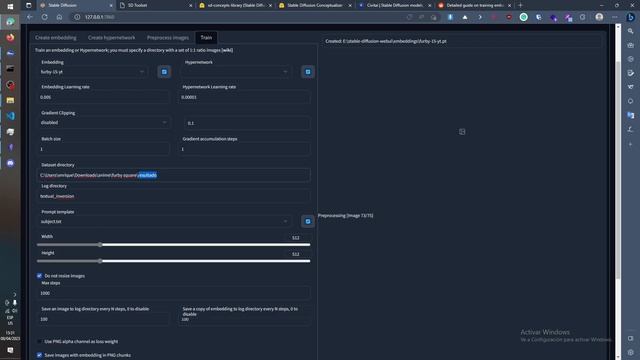Click the Hypernetwork Learning rate field

(x=244, y=97)
